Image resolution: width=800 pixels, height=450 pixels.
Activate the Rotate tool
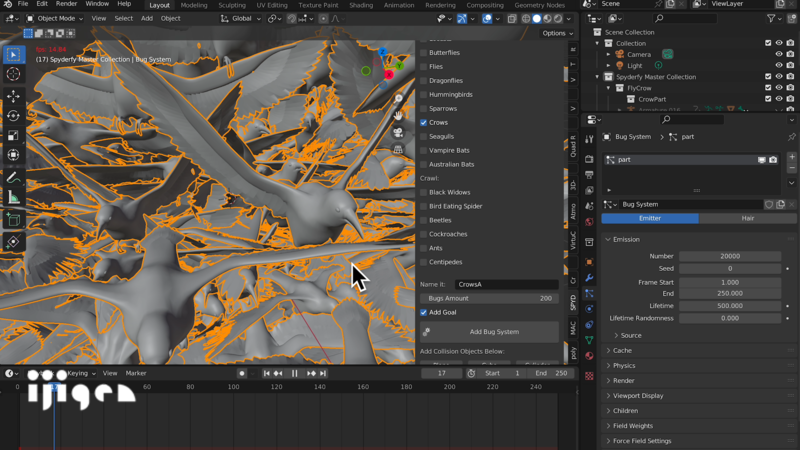click(x=13, y=116)
